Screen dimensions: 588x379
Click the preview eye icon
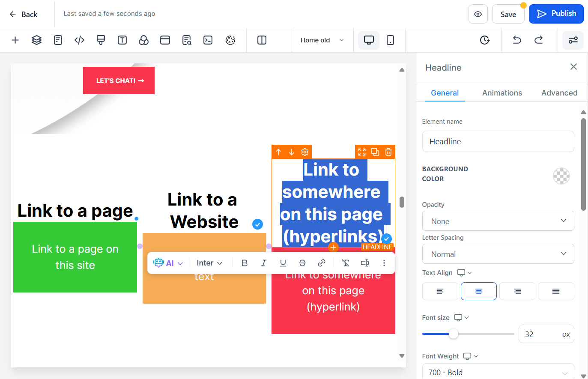pyautogui.click(x=478, y=14)
